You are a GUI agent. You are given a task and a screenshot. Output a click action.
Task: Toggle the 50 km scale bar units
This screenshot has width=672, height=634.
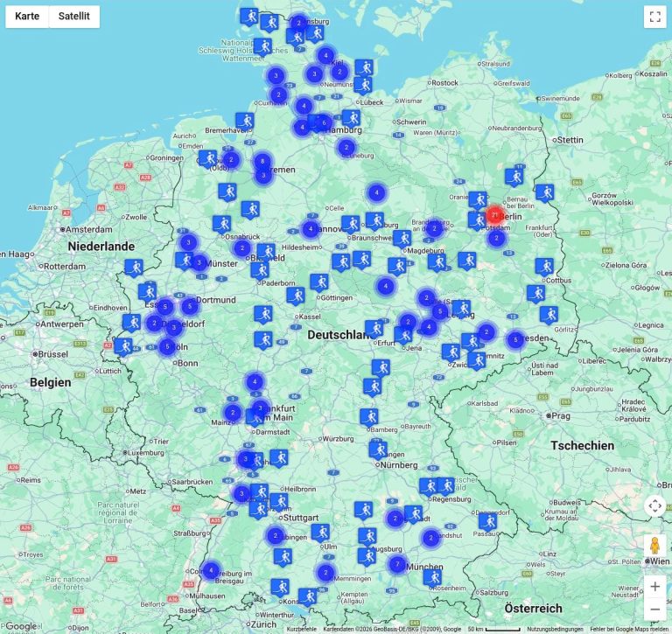(x=494, y=630)
